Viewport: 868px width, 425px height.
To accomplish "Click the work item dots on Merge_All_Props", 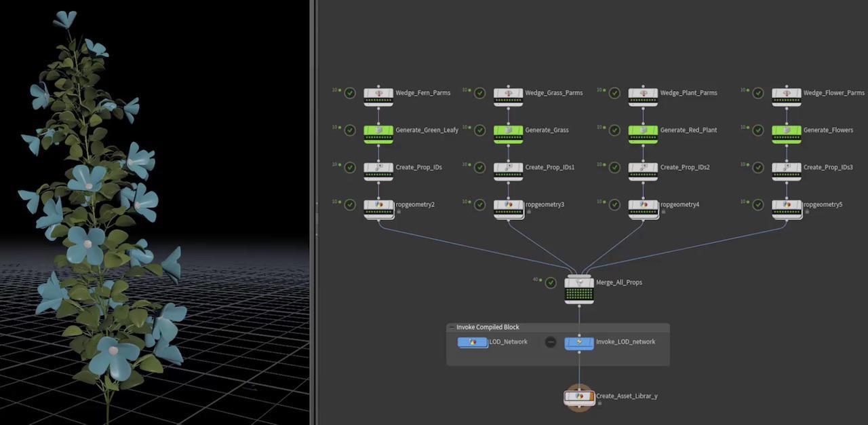I will (579, 295).
